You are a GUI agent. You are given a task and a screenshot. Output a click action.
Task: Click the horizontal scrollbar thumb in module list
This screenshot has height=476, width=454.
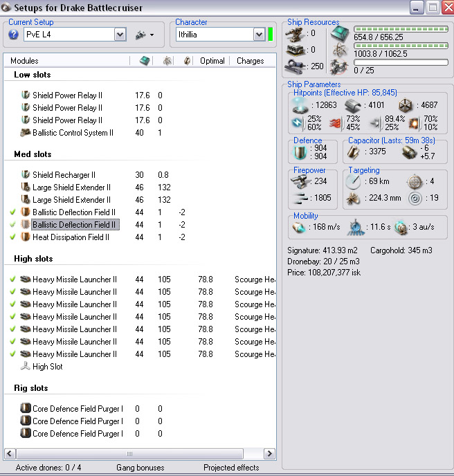pyautogui.click(x=129, y=454)
